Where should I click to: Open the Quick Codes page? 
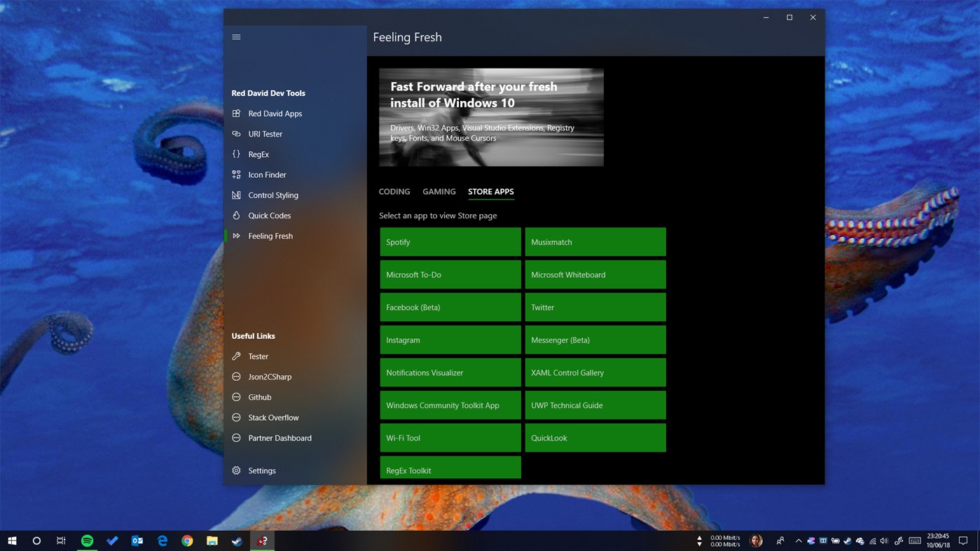[x=295, y=216]
